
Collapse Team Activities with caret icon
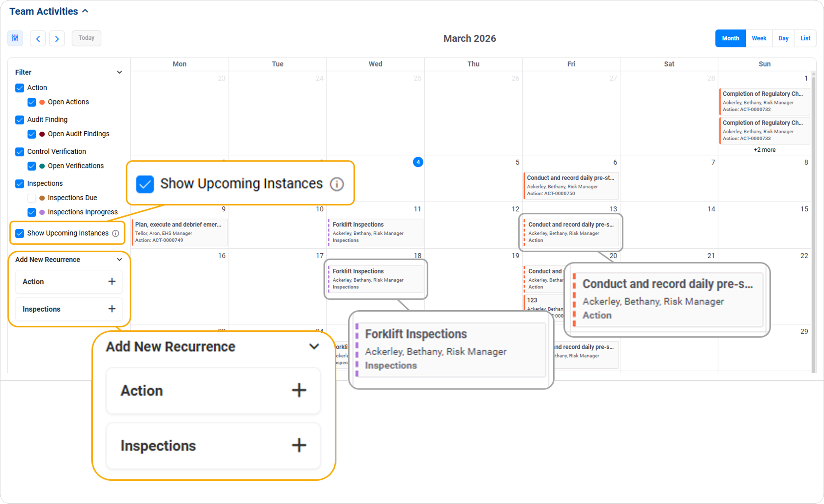pyautogui.click(x=85, y=11)
